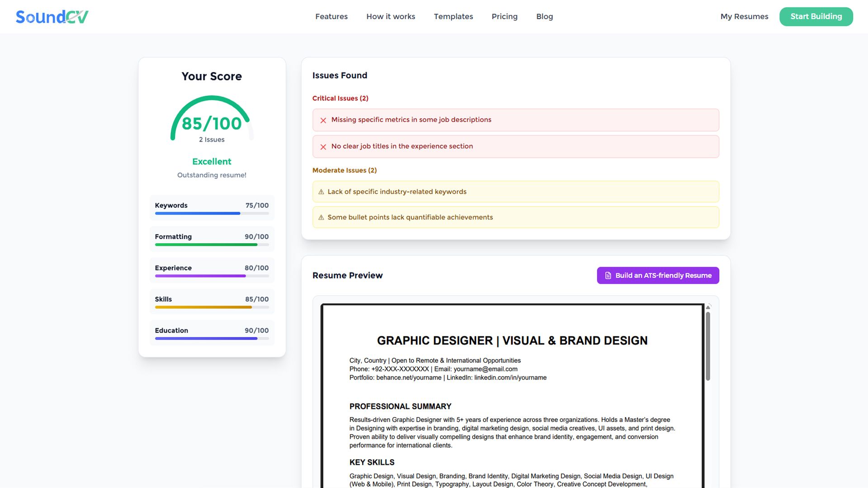868x488 pixels.
Task: Click document icon on Build ATS-friendly Resume button
Action: click(x=608, y=276)
